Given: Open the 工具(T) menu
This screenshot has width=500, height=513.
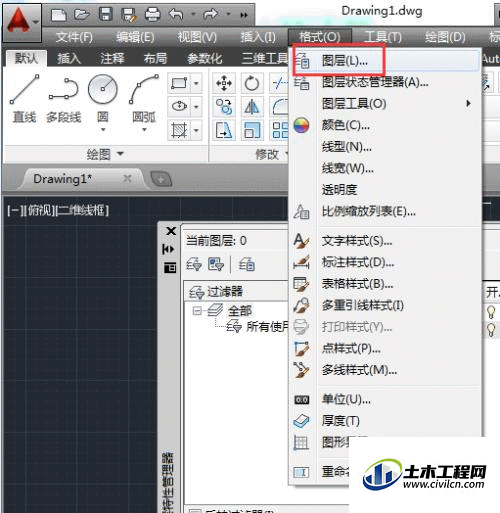Looking at the screenshot, I should click(x=383, y=37).
